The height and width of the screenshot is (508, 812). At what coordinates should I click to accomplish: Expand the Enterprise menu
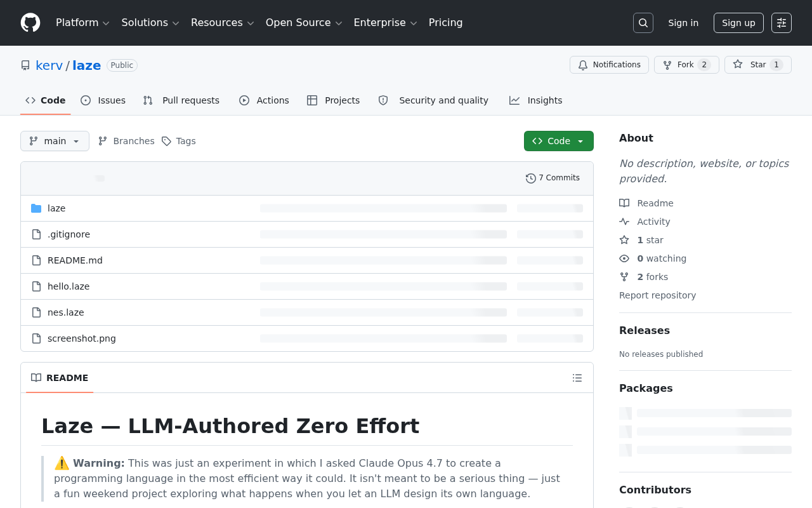pos(385,23)
